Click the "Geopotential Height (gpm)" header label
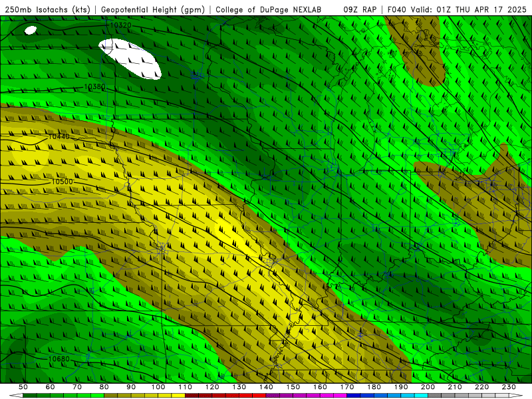532x399 pixels. tap(153, 10)
